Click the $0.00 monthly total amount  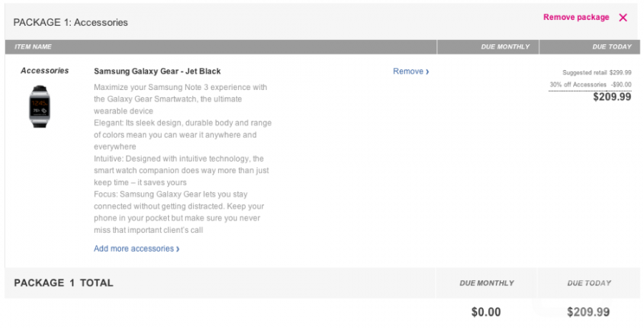tap(486, 312)
